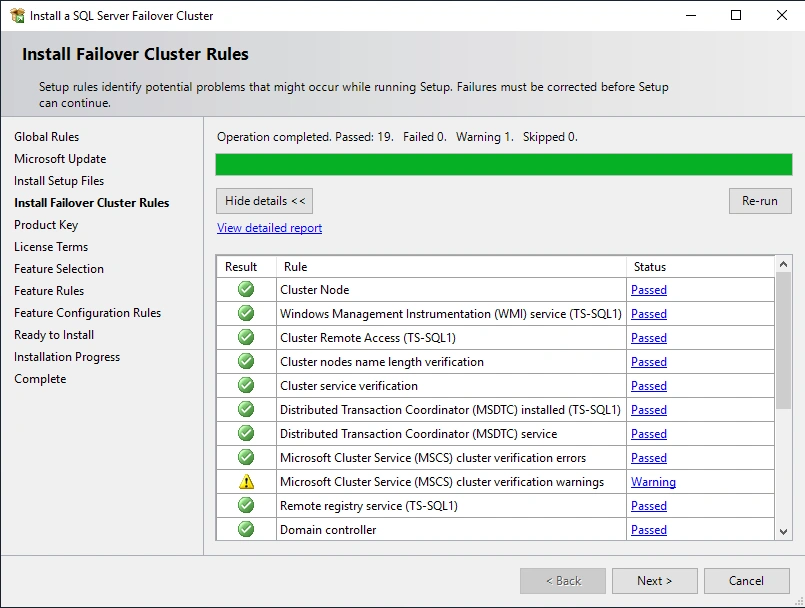
Task: Click the rule list vertical scrollbar thumb
Action: [x=783, y=340]
